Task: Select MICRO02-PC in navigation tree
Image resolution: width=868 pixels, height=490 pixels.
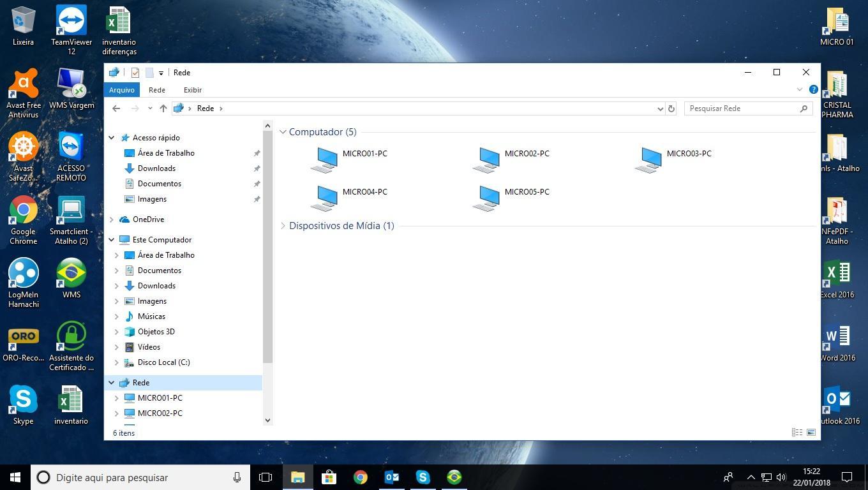Action: click(160, 413)
